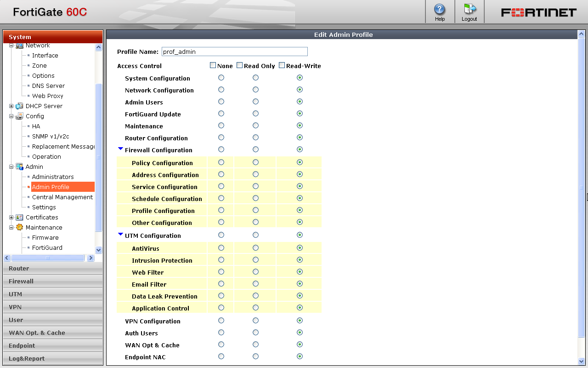Image resolution: width=588 pixels, height=368 pixels.
Task: Check the Read Only access control checkbox
Action: (x=239, y=65)
